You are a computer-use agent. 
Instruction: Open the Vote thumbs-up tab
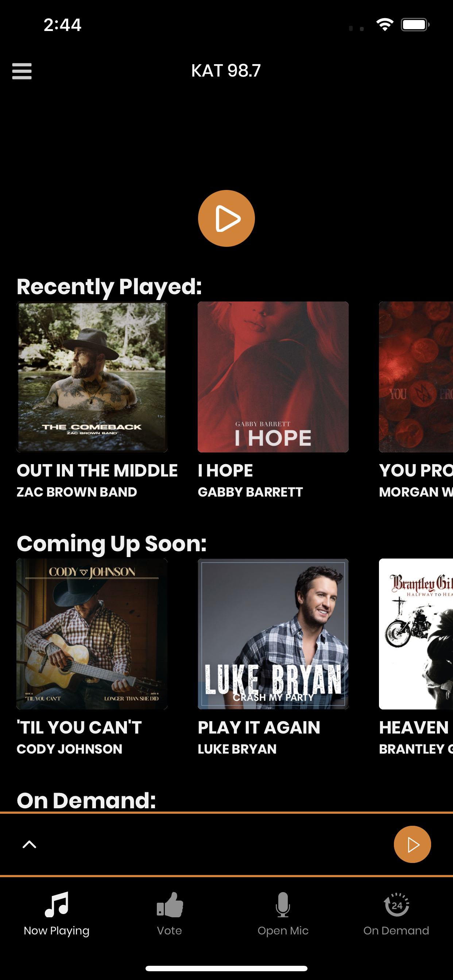(x=170, y=904)
